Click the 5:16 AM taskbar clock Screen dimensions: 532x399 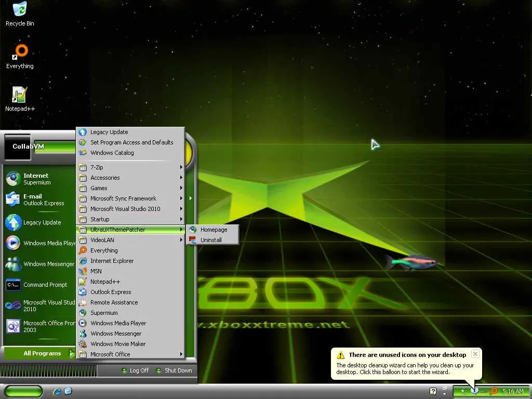coord(513,392)
